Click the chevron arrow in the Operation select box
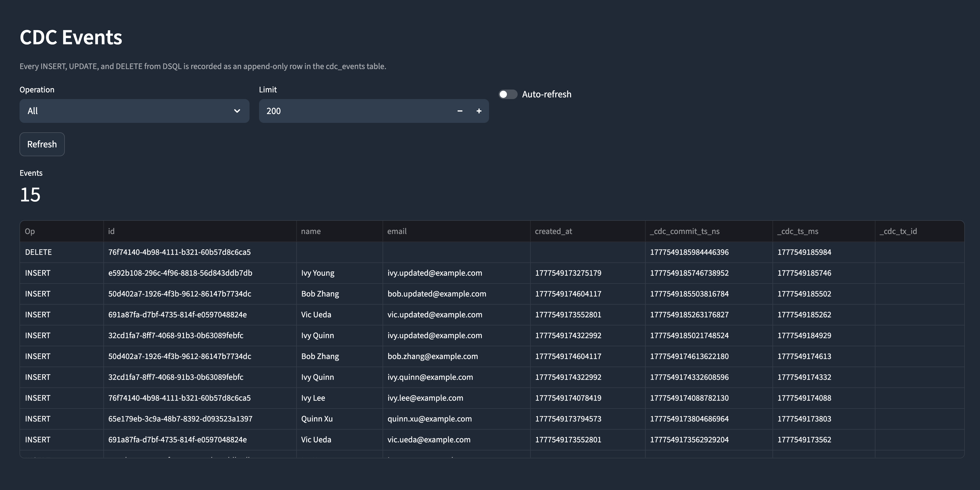Screen dimensions: 980x490 point(237,111)
